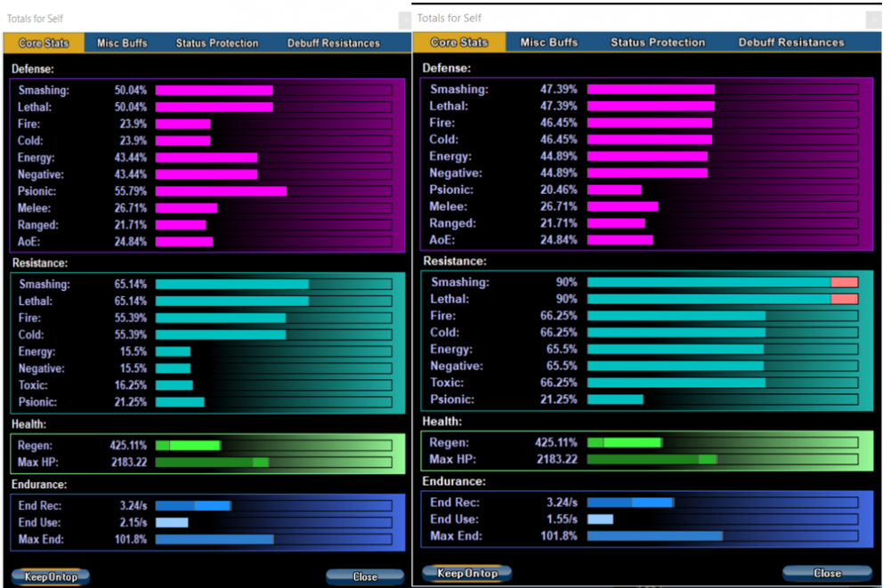Click title bar X of right window
Viewport: 890px width, 588px height.
tap(874, 19)
